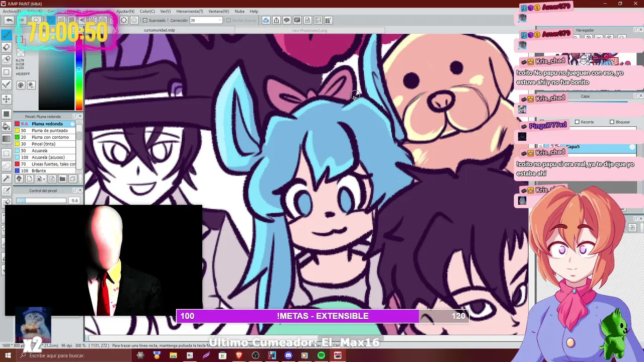Click the speech bubble toolbar icon

pyautogui.click(x=287, y=20)
